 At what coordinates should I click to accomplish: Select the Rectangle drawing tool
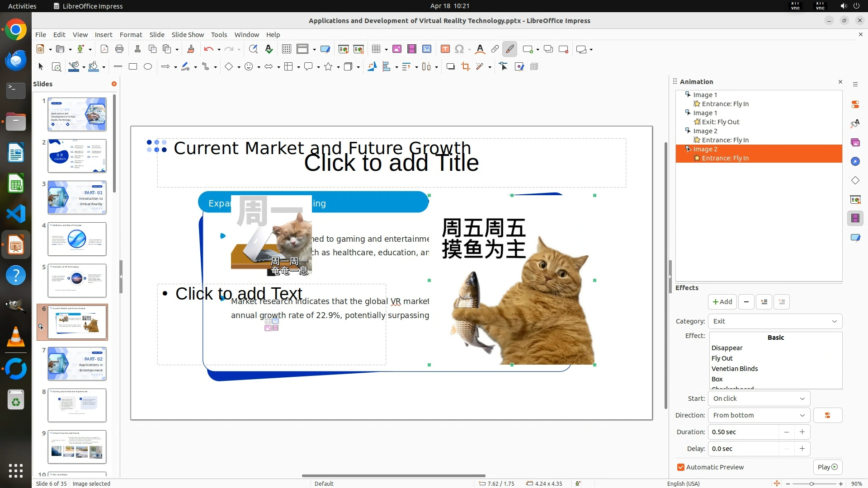pos(133,67)
